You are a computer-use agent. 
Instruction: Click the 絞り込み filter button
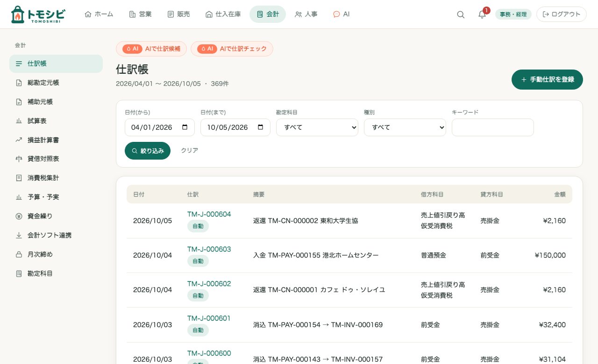pyautogui.click(x=148, y=151)
